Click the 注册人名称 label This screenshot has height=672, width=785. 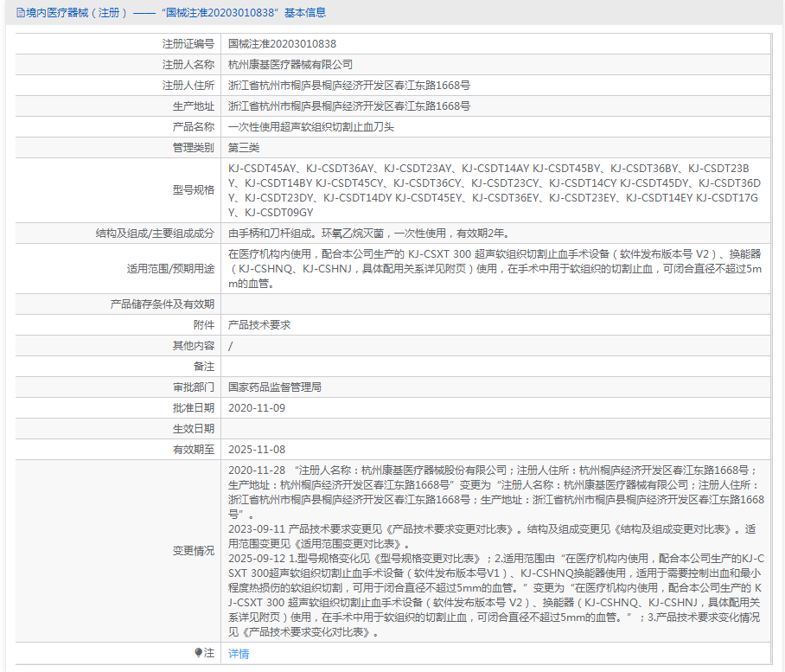(188, 65)
